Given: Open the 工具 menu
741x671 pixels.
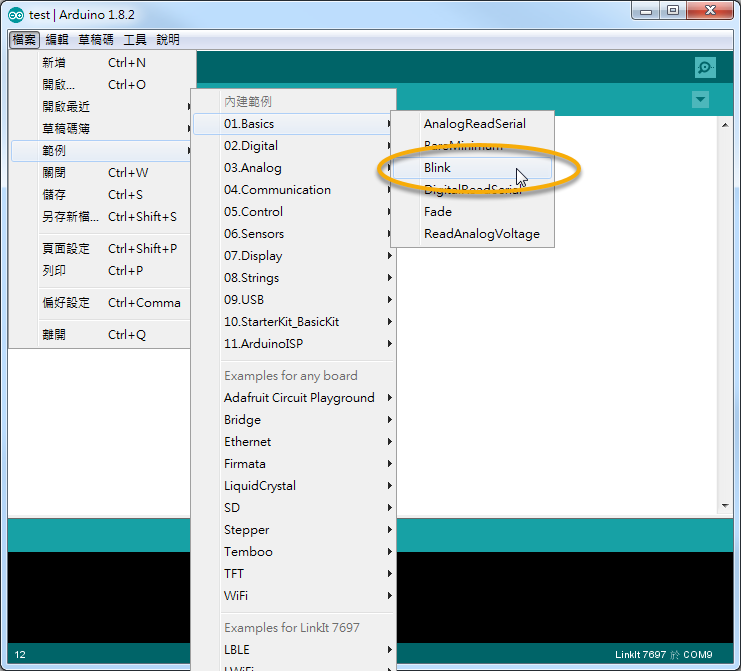Looking at the screenshot, I should [x=135, y=40].
